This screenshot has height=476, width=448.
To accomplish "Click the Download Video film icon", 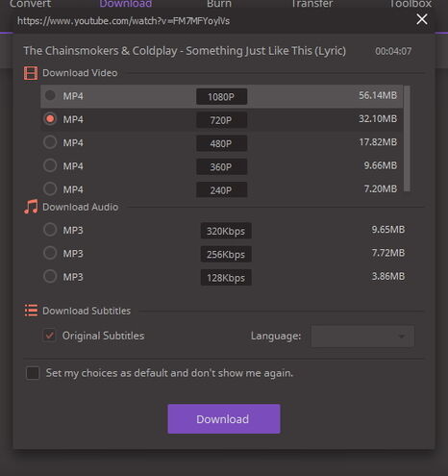I will (x=31, y=73).
